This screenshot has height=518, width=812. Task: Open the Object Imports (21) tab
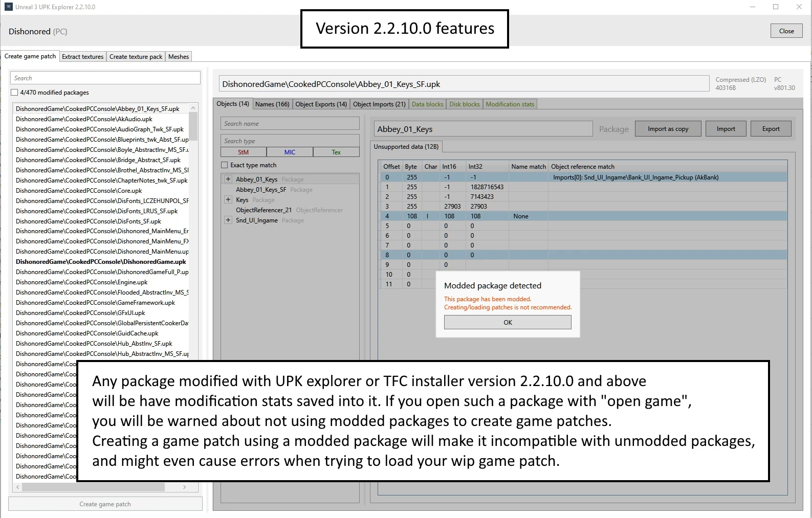pos(379,104)
